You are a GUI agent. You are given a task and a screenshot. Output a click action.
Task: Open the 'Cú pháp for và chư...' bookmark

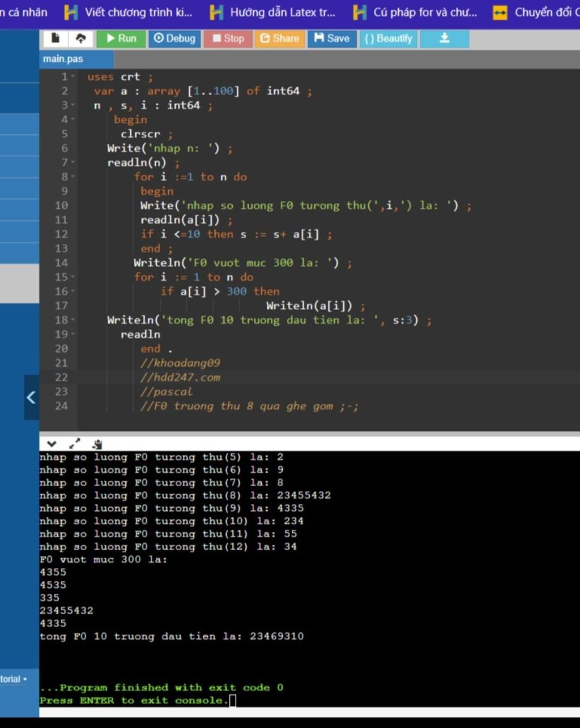tap(415, 12)
